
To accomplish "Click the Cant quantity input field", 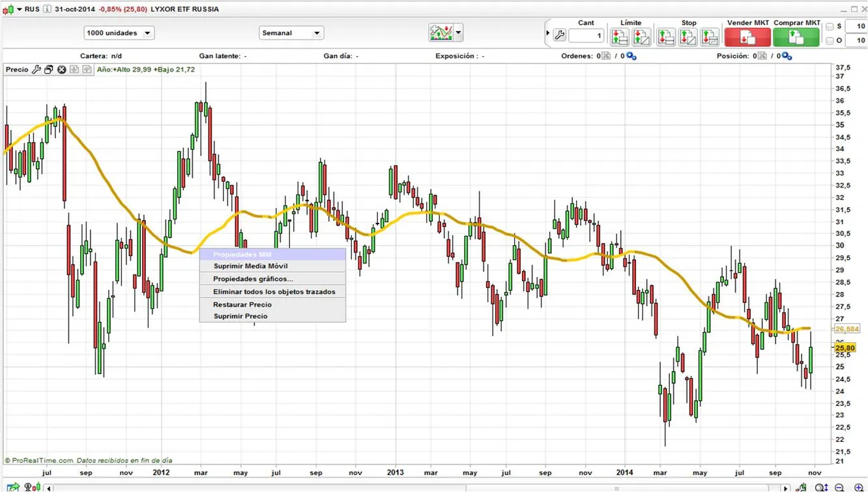I will (x=586, y=36).
